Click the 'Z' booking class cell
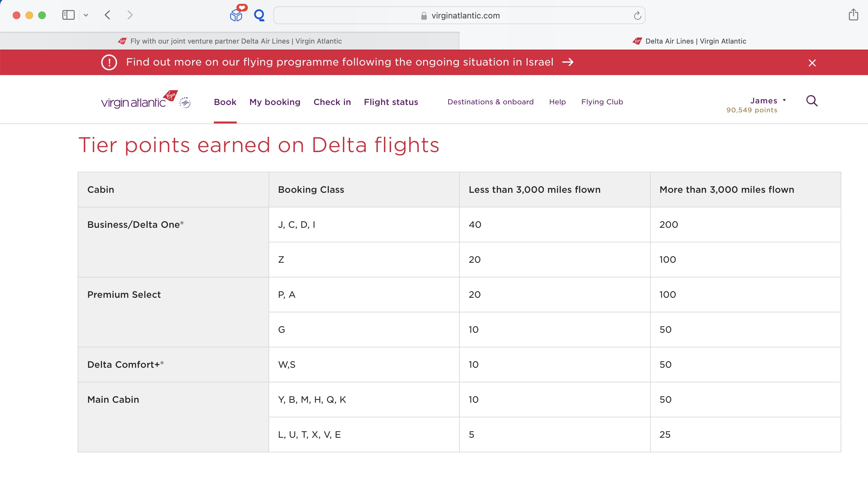The image size is (868, 502). click(x=364, y=260)
